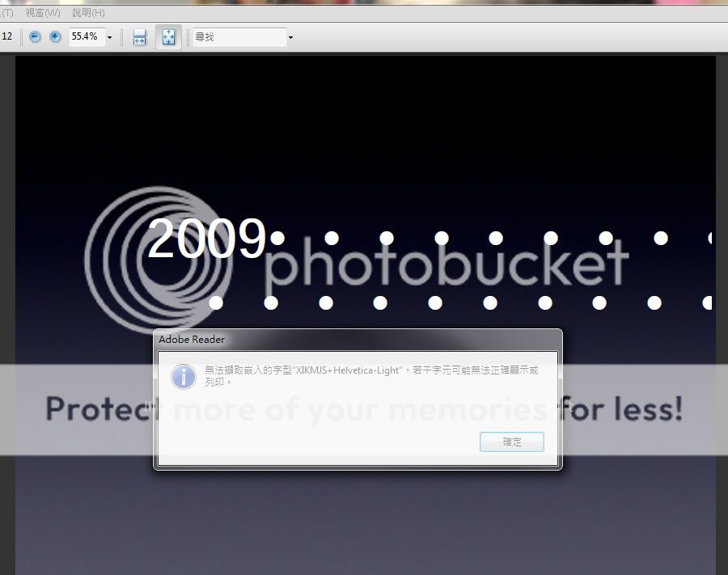Open the 說明(H) help menu

[88, 13]
